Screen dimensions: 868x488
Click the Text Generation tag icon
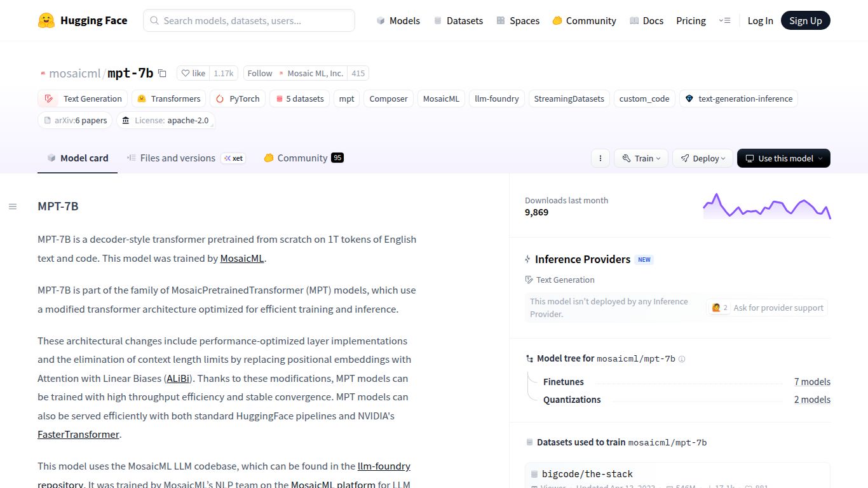pyautogui.click(x=49, y=98)
